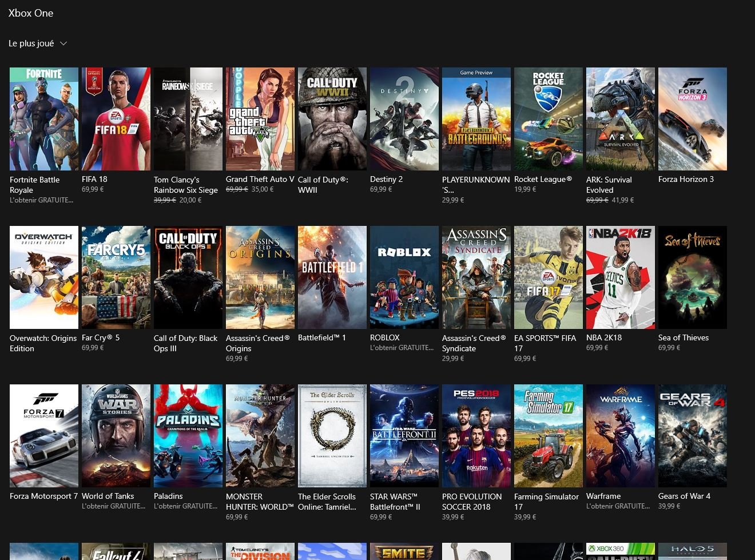Viewport: 755px width, 560px height.
Task: Click the Rocket League cover art
Action: click(549, 119)
